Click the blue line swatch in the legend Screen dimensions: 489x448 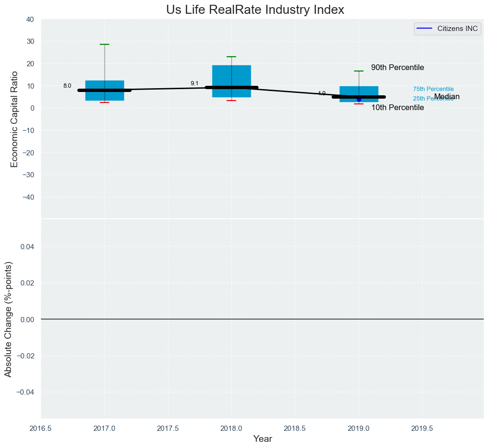425,29
